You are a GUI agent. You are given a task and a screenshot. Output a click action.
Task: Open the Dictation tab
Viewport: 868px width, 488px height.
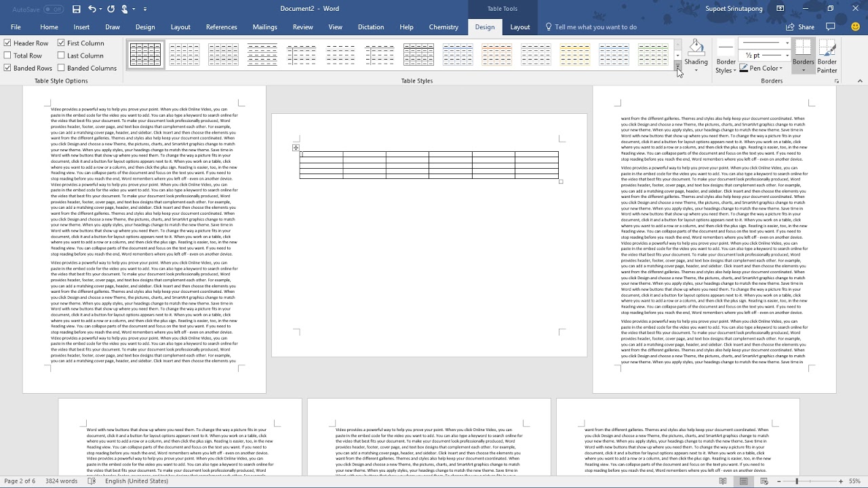[371, 27]
